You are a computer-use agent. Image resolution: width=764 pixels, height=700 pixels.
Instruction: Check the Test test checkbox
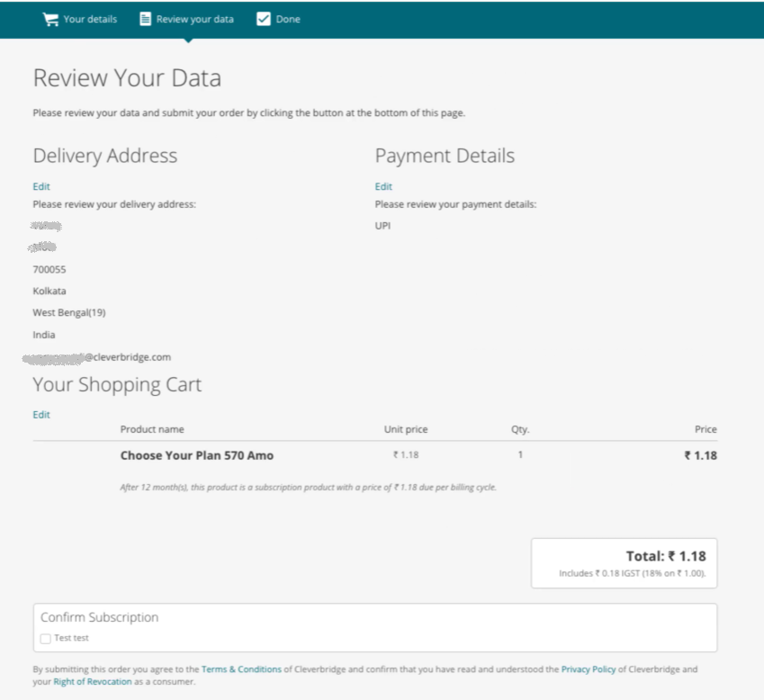click(x=45, y=638)
